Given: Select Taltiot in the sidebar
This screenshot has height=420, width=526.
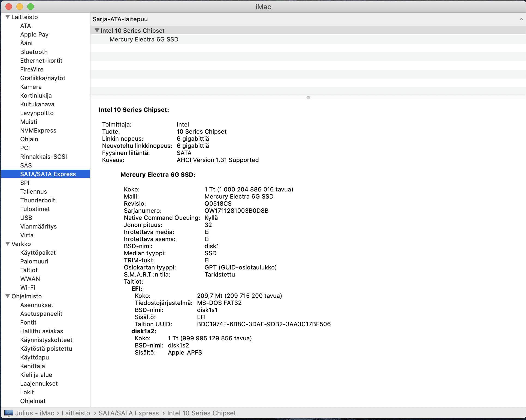Looking at the screenshot, I should point(29,270).
